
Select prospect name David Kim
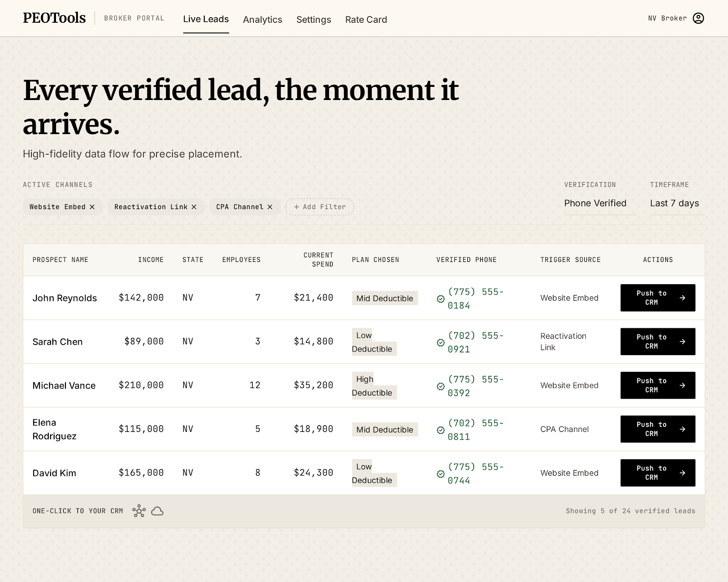54,473
